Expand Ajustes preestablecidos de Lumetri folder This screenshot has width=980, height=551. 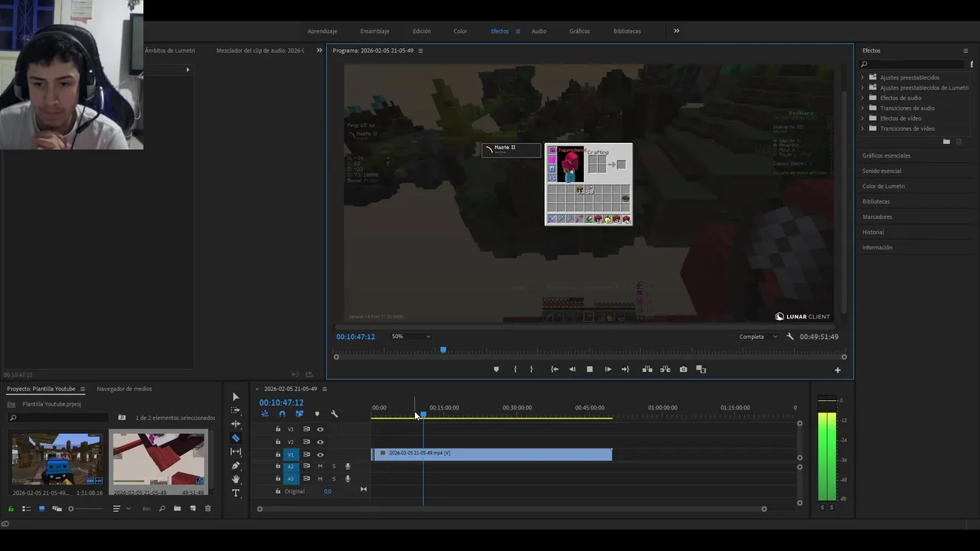[x=862, y=88]
